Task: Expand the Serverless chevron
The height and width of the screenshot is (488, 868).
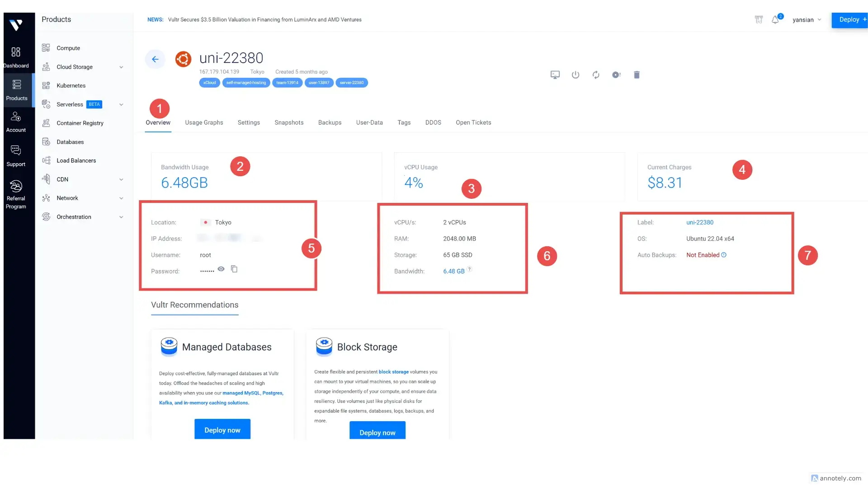Action: 121,105
